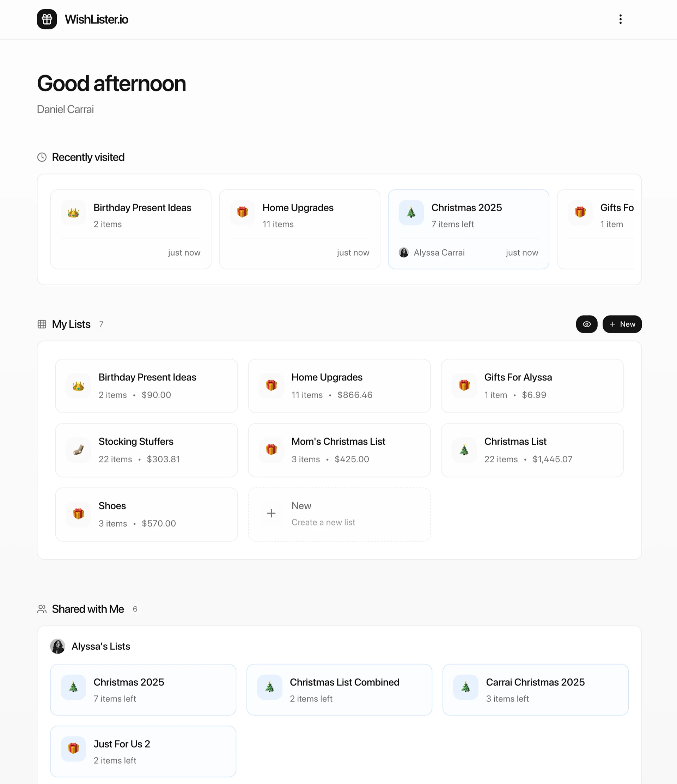
Task: Select the crown icon on Birthday Present Ideas
Action: 78,385
